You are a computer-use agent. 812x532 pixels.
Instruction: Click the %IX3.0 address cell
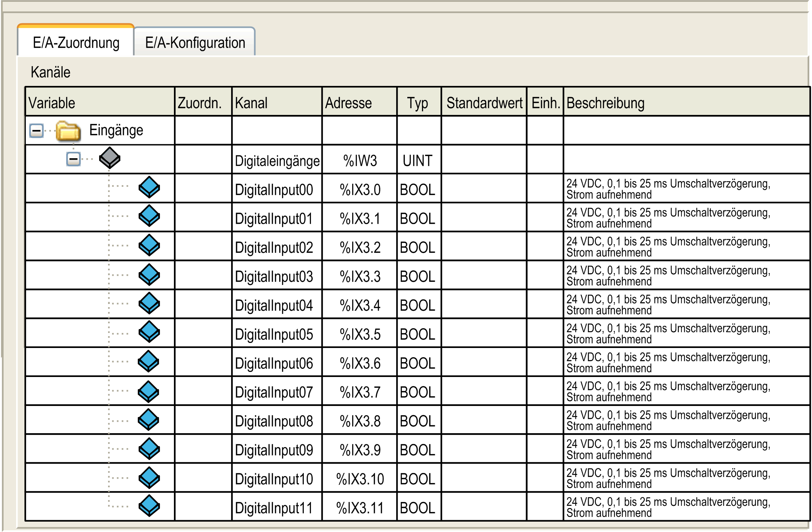click(x=359, y=188)
